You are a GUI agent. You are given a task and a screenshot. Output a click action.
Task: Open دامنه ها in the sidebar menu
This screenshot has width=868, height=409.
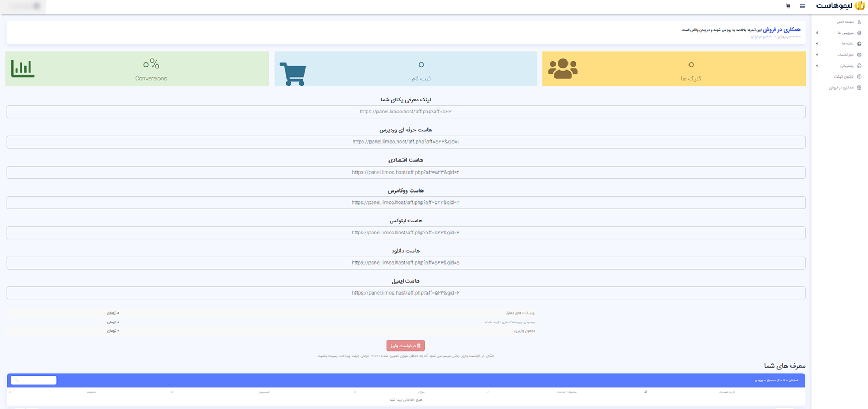(847, 43)
